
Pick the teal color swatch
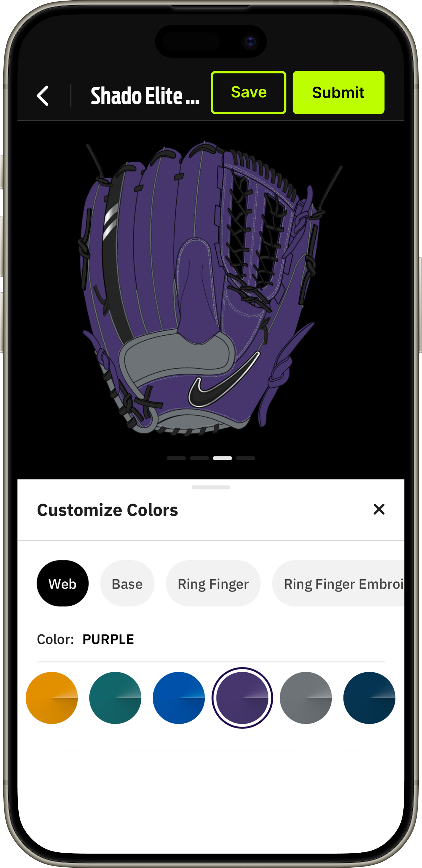tap(115, 698)
